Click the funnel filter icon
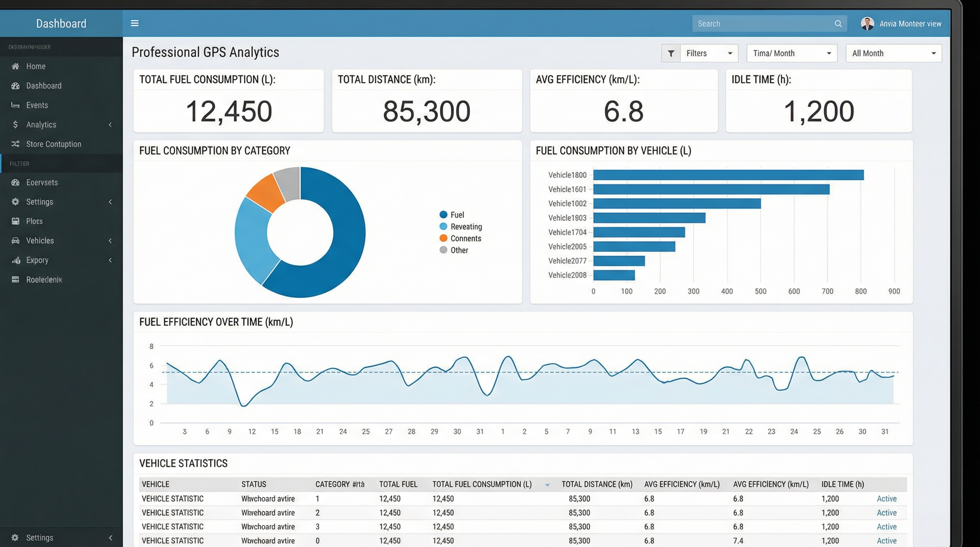 (x=671, y=53)
